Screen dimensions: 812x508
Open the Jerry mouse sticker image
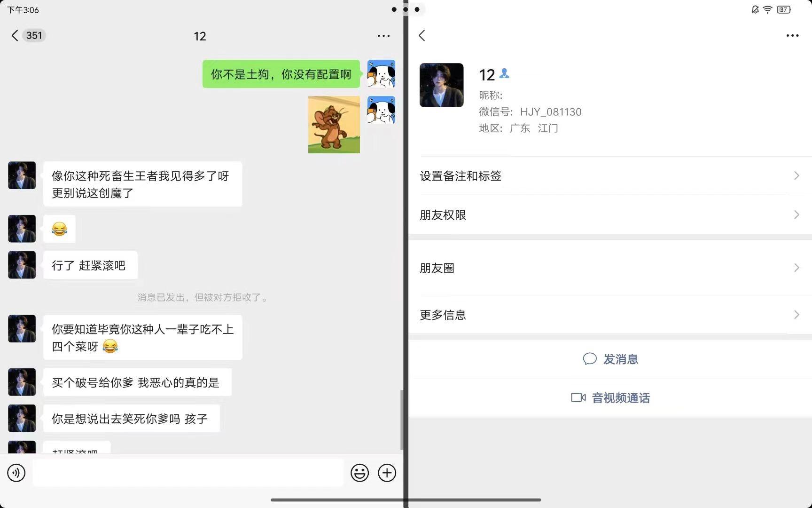tap(334, 125)
